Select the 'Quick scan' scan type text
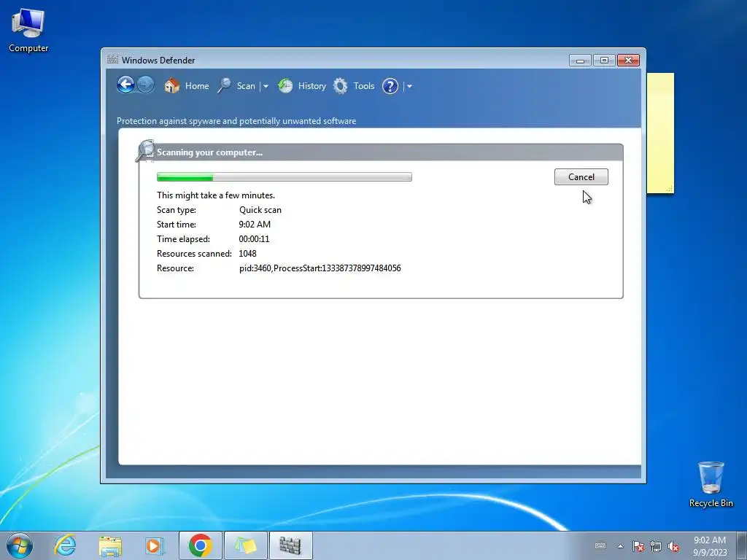This screenshot has width=747, height=560. pyautogui.click(x=260, y=209)
